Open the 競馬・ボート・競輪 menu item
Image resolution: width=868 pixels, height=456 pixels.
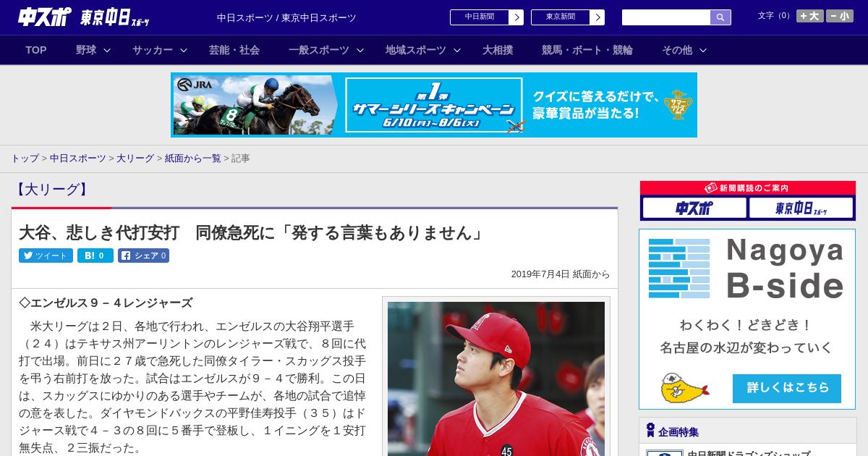pyautogui.click(x=587, y=50)
